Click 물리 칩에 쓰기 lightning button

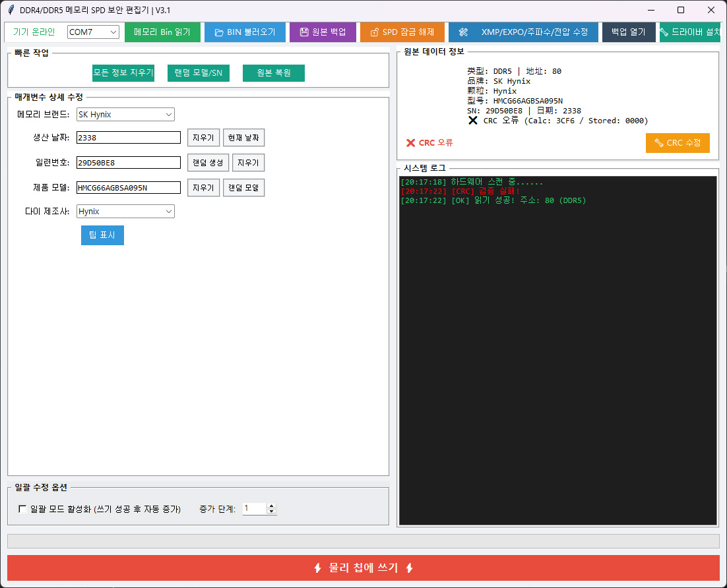[x=363, y=568]
